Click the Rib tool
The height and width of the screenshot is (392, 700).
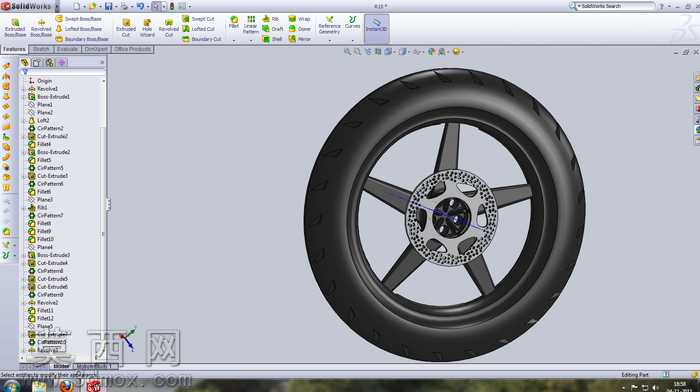(271, 19)
